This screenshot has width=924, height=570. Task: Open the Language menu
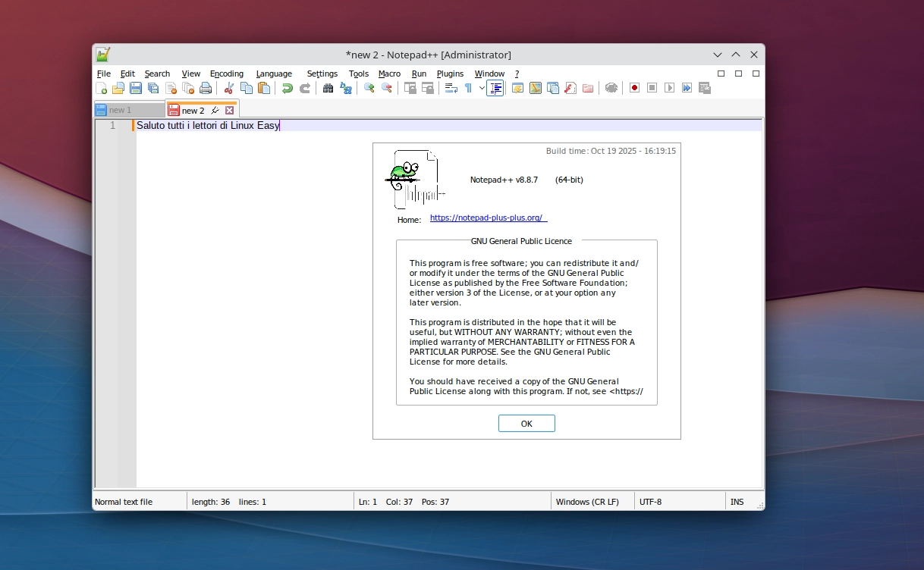274,74
